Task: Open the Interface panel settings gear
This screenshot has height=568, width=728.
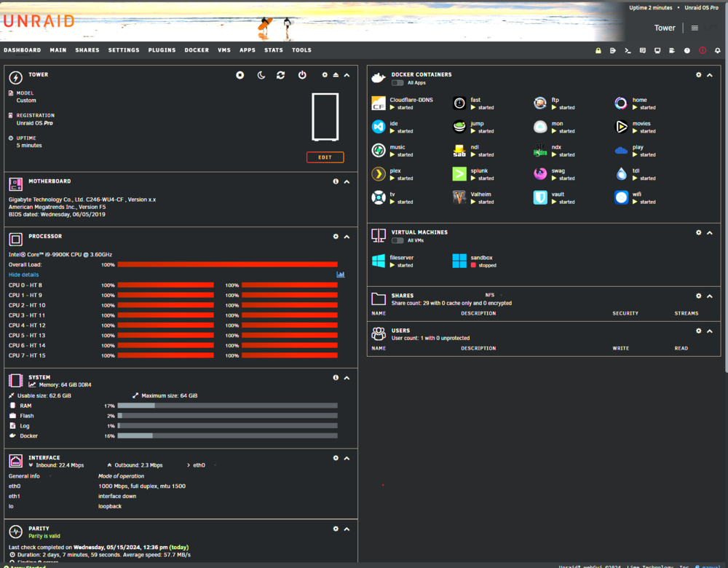Action: [x=336, y=458]
